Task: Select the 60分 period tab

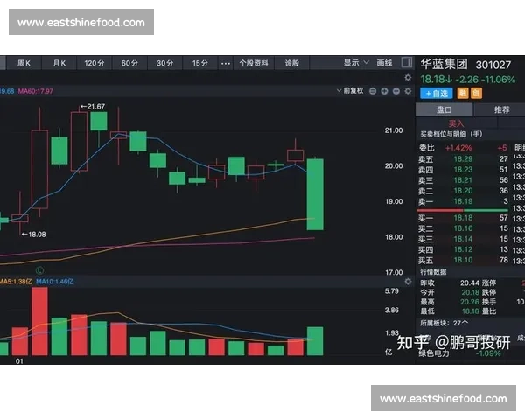Action: (x=129, y=63)
